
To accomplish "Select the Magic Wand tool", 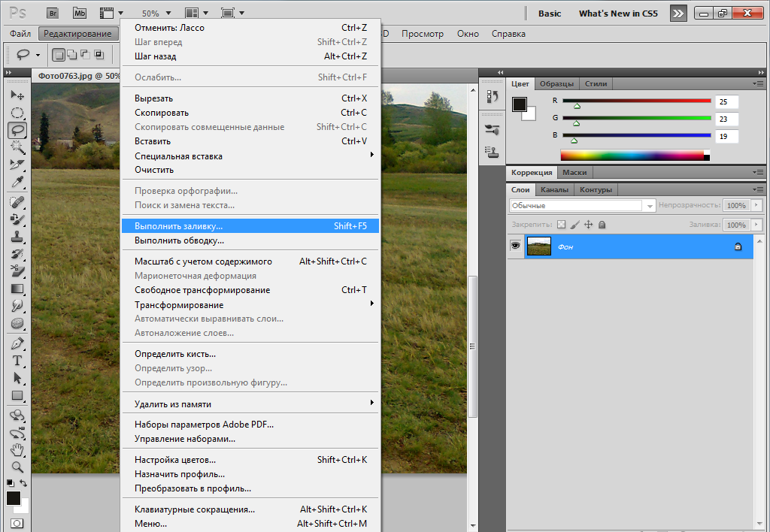I will [17, 147].
